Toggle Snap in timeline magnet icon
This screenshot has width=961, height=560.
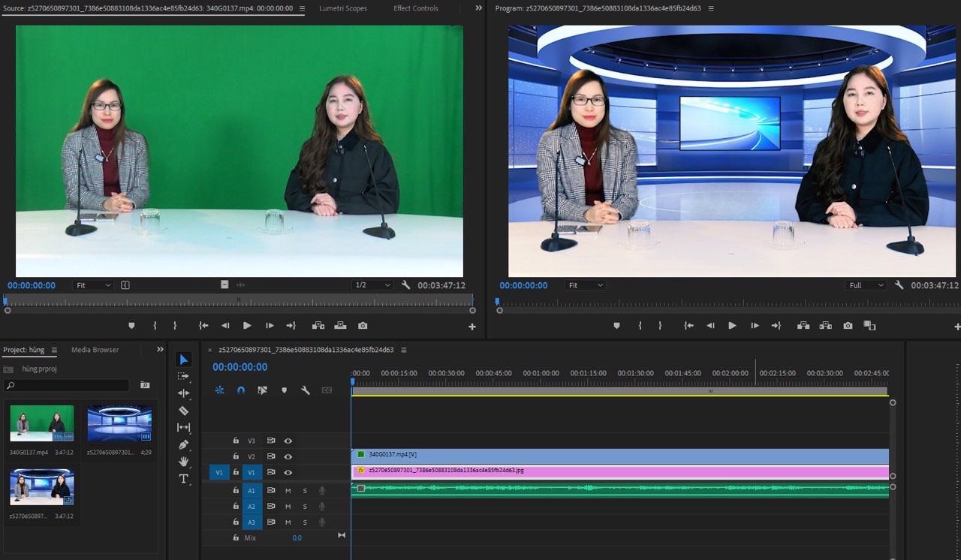[241, 390]
